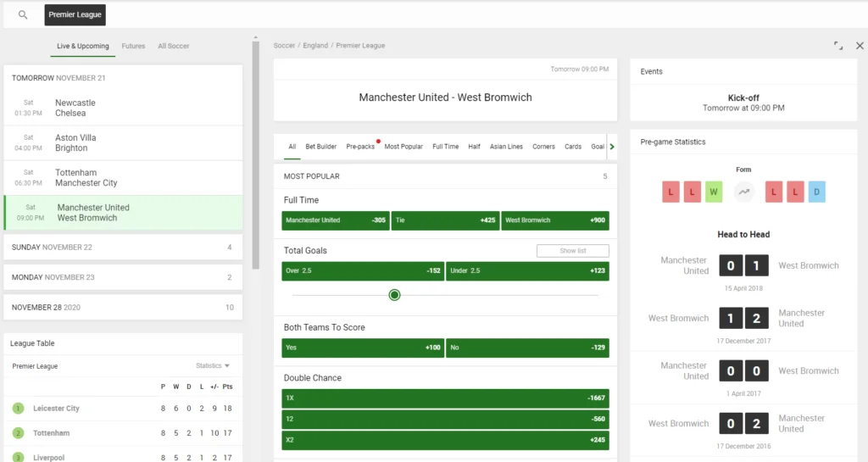This screenshot has height=462, width=868.
Task: Click the fullscreen expand icon
Action: click(x=838, y=46)
